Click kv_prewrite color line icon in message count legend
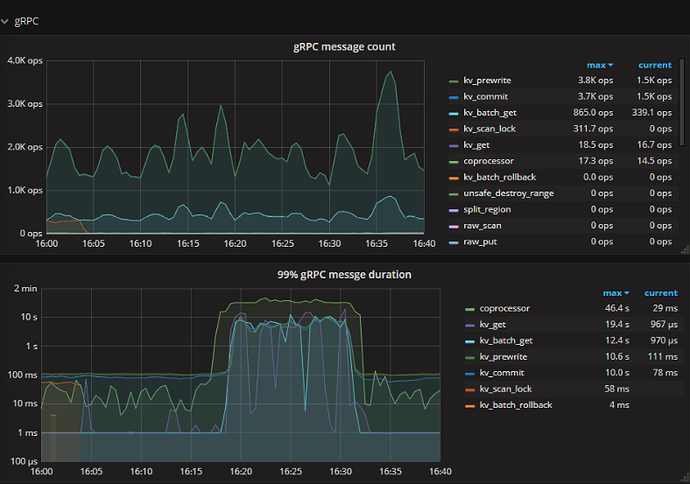 [455, 81]
